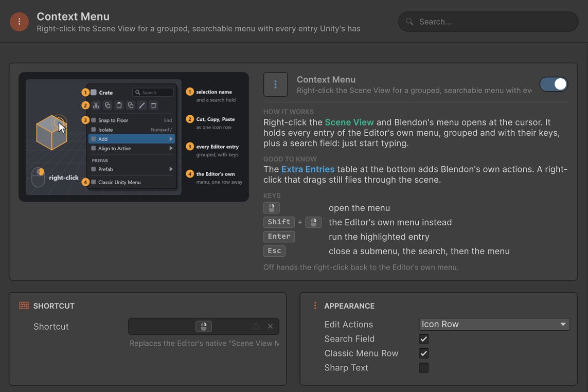Click the Appearance section dots icon
Screen dimensions: 588x392
point(315,306)
